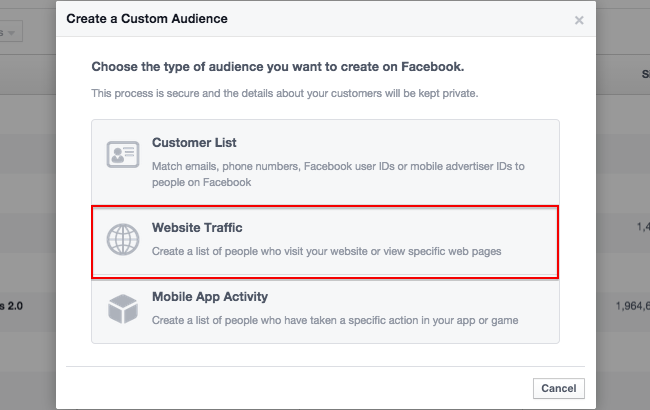Click the Cancel button
The width and height of the screenshot is (650, 410).
pyautogui.click(x=558, y=388)
